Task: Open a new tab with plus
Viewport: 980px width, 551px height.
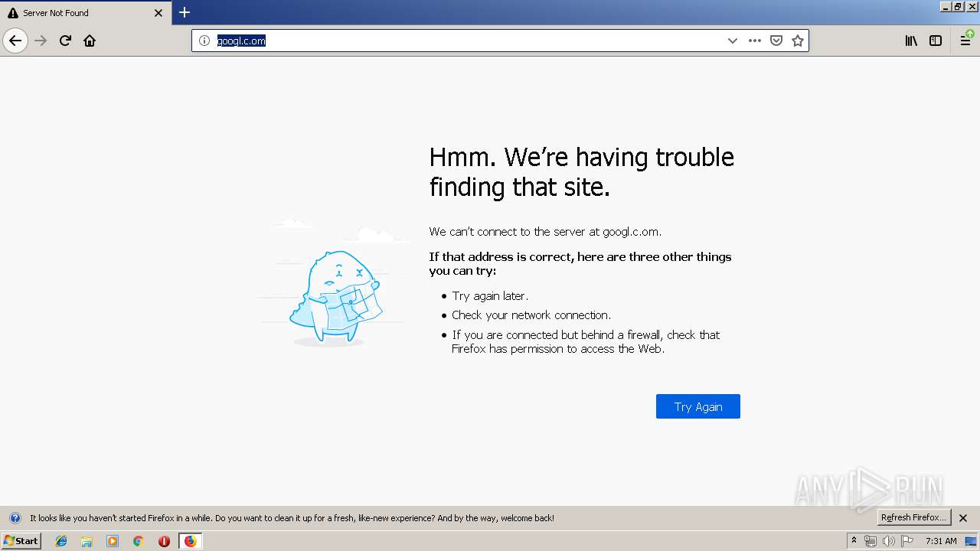Action: click(185, 12)
